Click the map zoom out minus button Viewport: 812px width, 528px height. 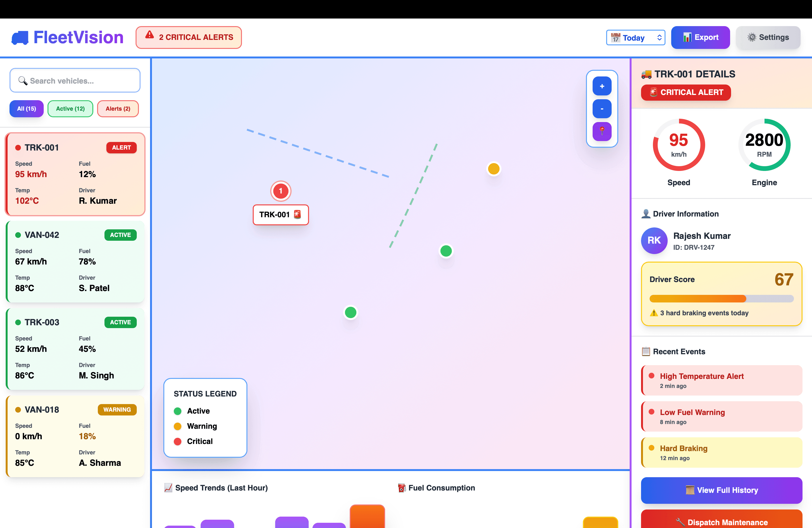pos(602,109)
